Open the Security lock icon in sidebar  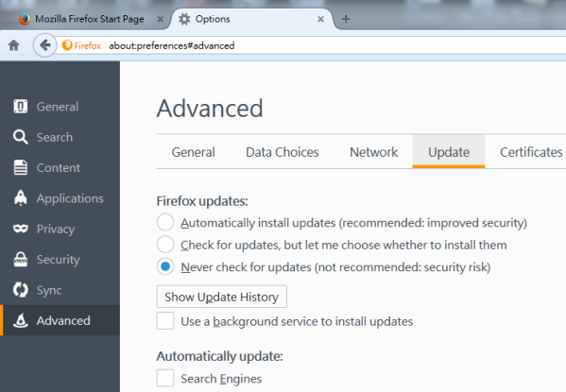pyautogui.click(x=21, y=260)
